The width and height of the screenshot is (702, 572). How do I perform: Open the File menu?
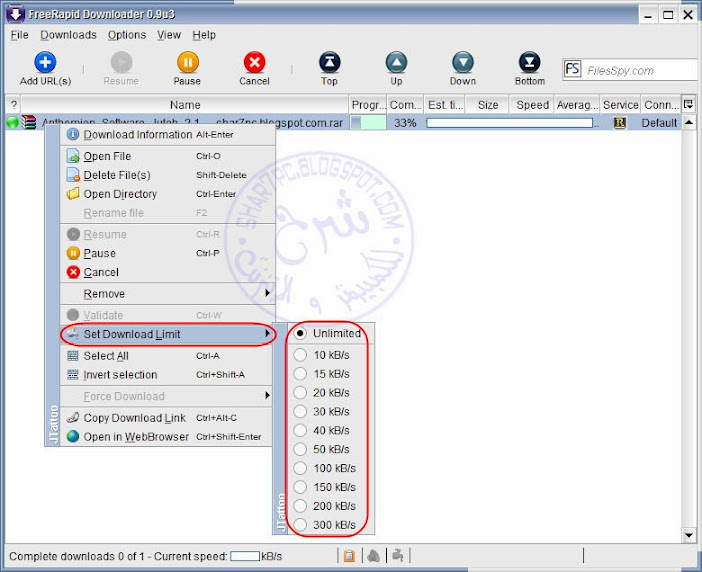coord(19,35)
